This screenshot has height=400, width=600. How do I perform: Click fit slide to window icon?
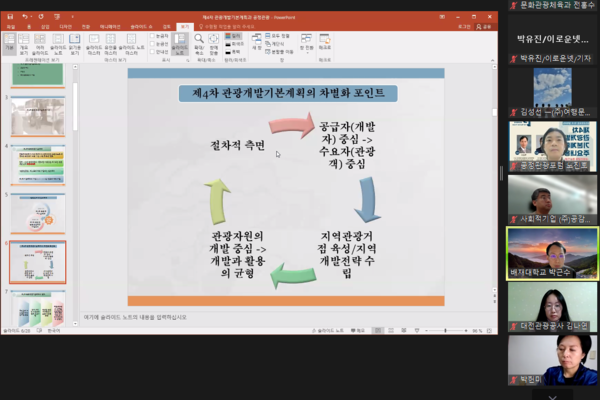(489, 331)
